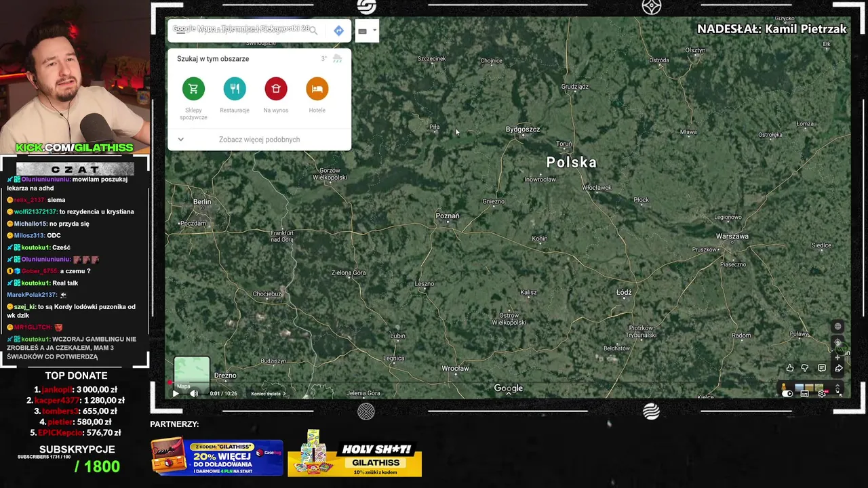Open the Koniec świata chapter link

coord(268,394)
